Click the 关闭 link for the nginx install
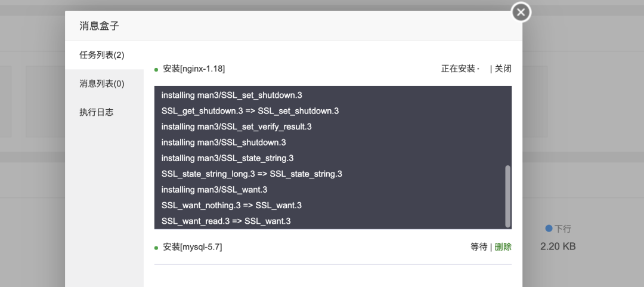 pyautogui.click(x=503, y=69)
